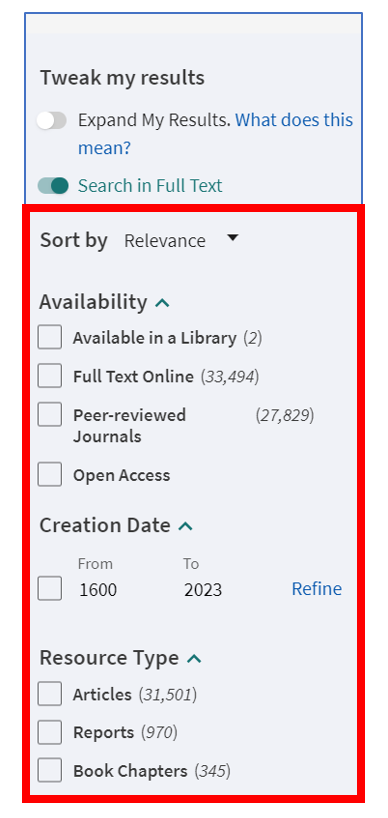
Task: Check Peer-reviewed Journals box
Action: 50,415
